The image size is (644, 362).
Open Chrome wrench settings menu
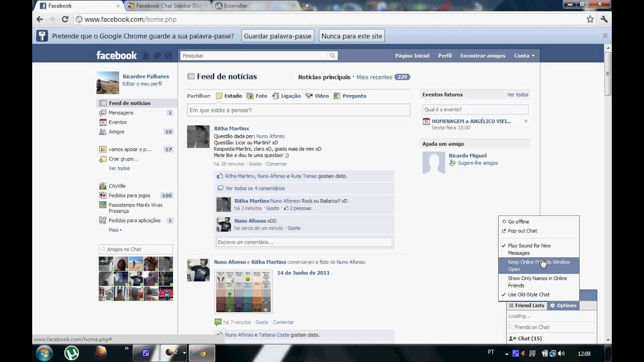[604, 19]
